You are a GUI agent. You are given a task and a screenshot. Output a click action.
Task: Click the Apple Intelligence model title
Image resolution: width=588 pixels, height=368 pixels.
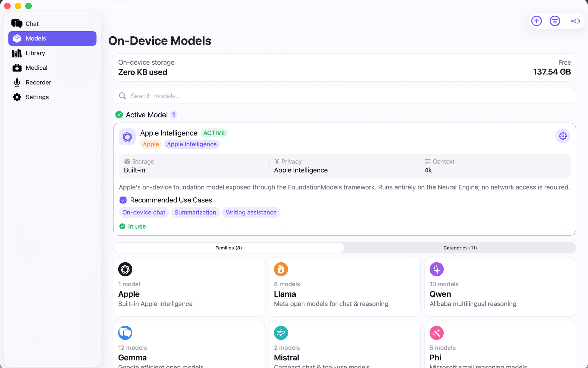click(169, 133)
